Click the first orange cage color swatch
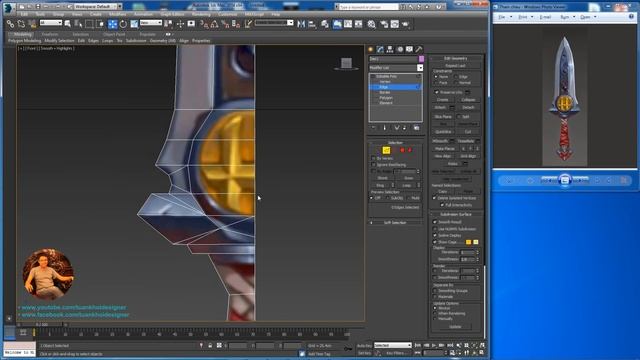 coord(469,242)
